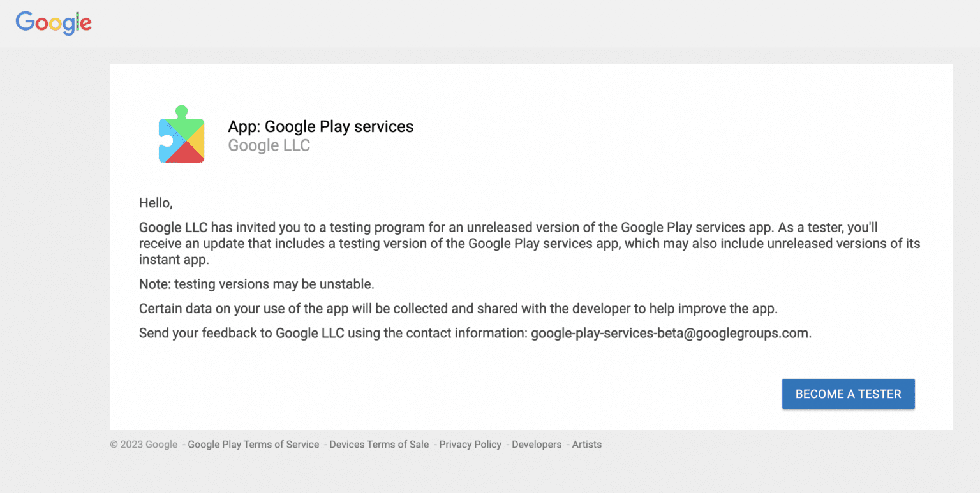Follow the Developers footer link
The image size is (980, 493).
(x=537, y=445)
